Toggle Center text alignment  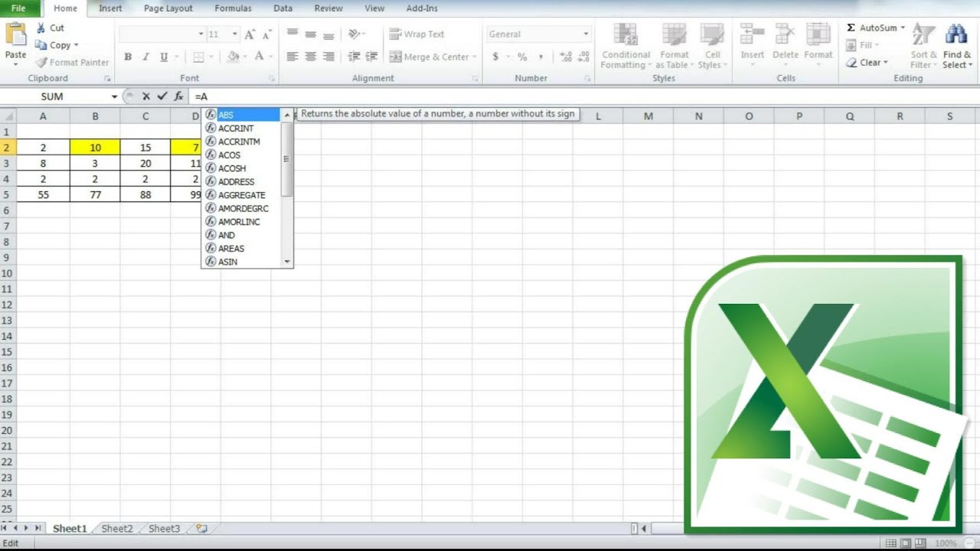pos(310,57)
